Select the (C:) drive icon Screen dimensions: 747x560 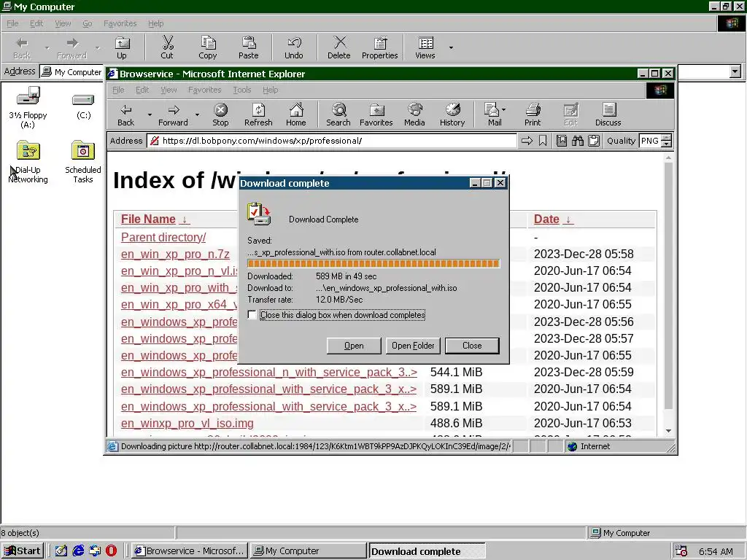pos(83,99)
